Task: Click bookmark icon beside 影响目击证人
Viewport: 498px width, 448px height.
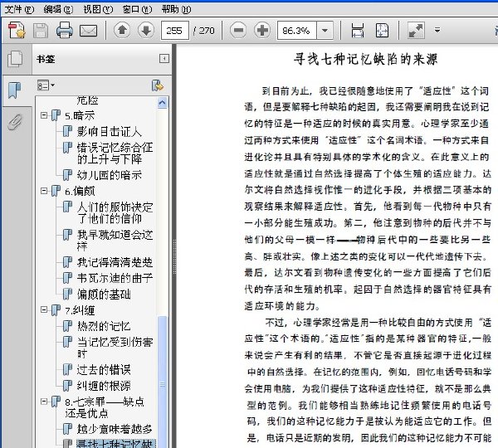Action: pyautogui.click(x=67, y=131)
